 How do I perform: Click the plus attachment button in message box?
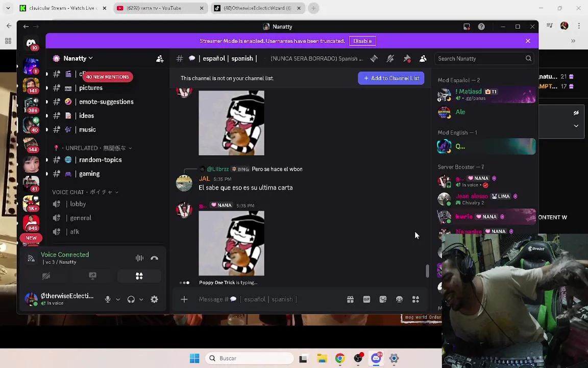pos(184,300)
